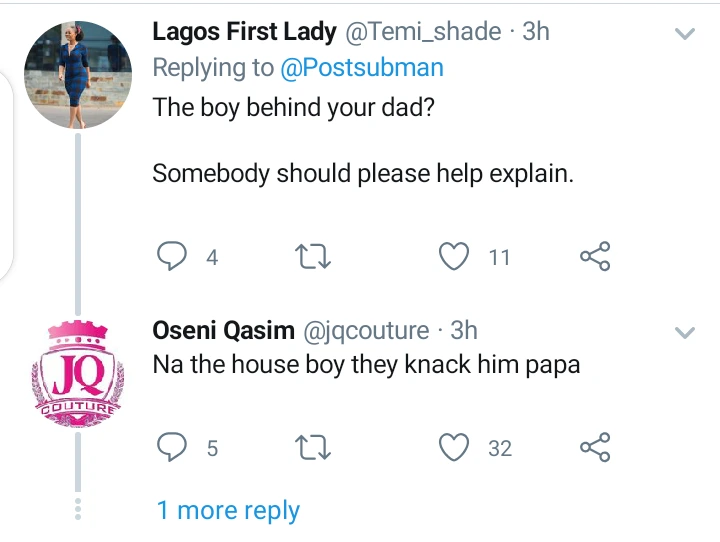Viewport: 720px width, 542px height.
Task: Expand the 1 more reply link
Action: tap(228, 510)
